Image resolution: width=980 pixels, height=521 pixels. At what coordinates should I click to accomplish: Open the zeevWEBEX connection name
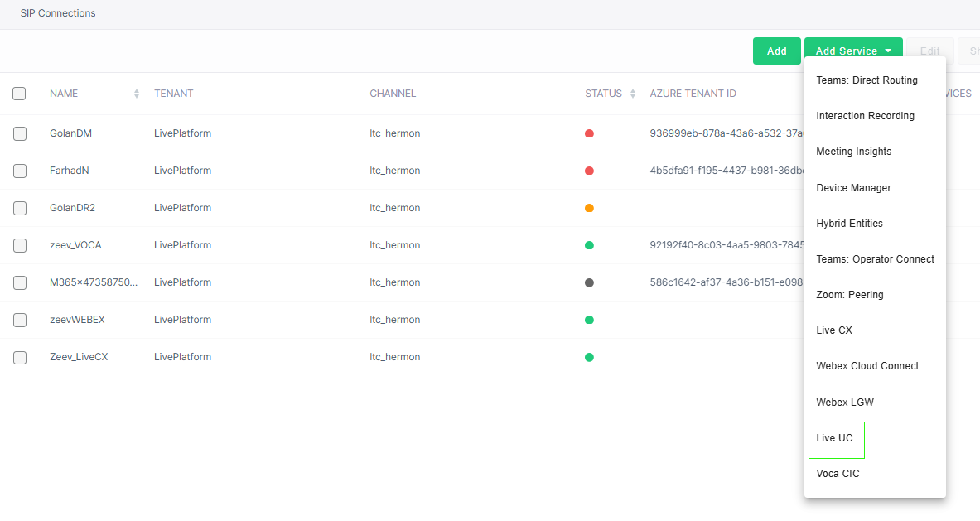(78, 319)
